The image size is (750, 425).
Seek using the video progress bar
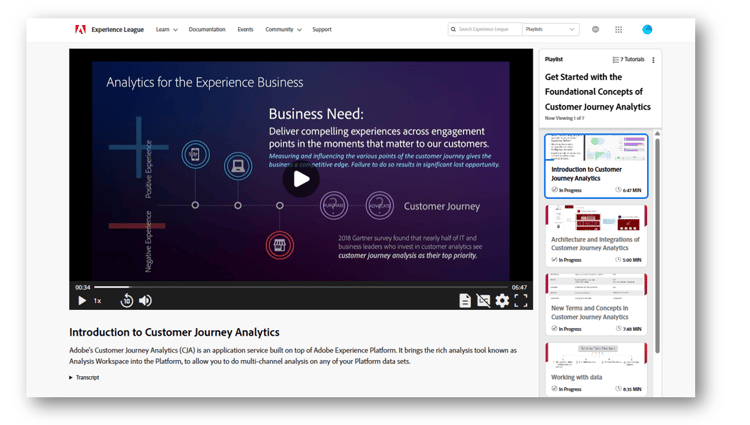coord(301,287)
